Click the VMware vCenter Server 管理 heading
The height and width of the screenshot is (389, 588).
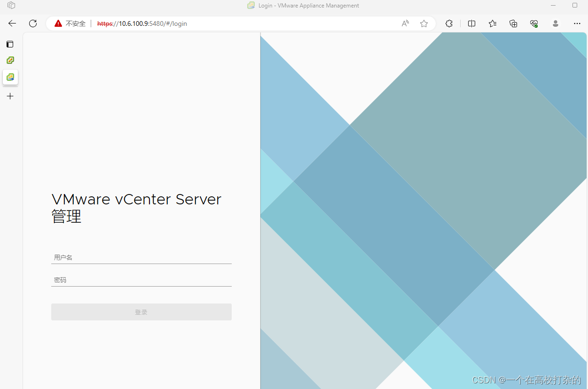click(x=136, y=208)
